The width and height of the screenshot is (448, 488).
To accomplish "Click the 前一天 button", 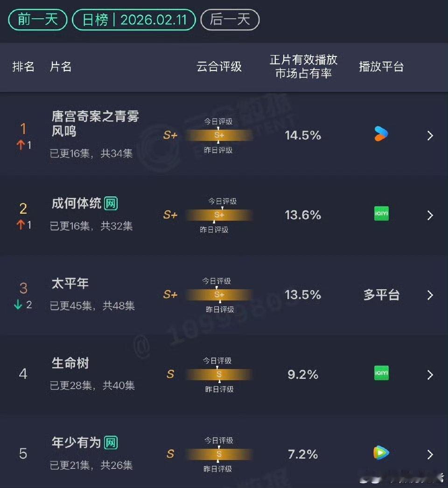I will coord(37,20).
